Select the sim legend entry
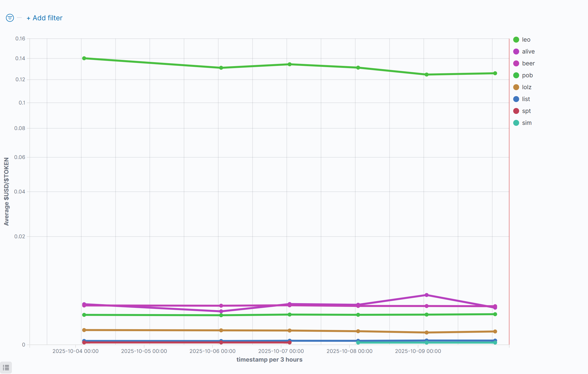The height and width of the screenshot is (374, 588). point(527,123)
